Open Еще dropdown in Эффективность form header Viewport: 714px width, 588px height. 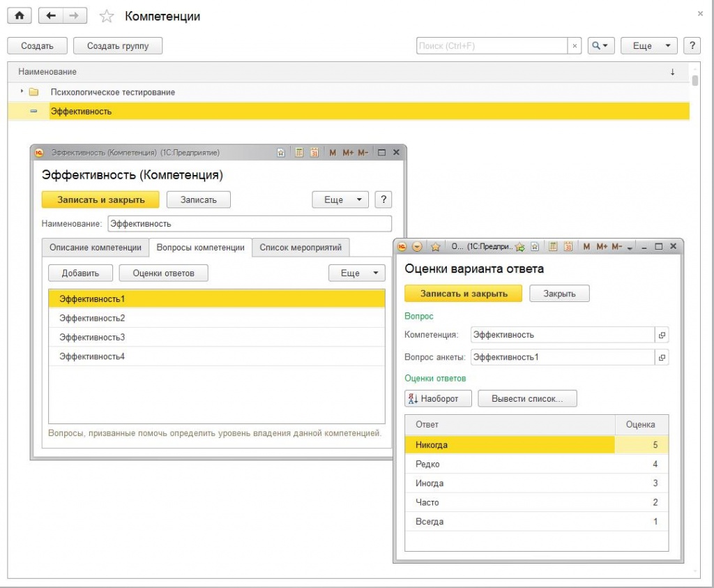[340, 199]
